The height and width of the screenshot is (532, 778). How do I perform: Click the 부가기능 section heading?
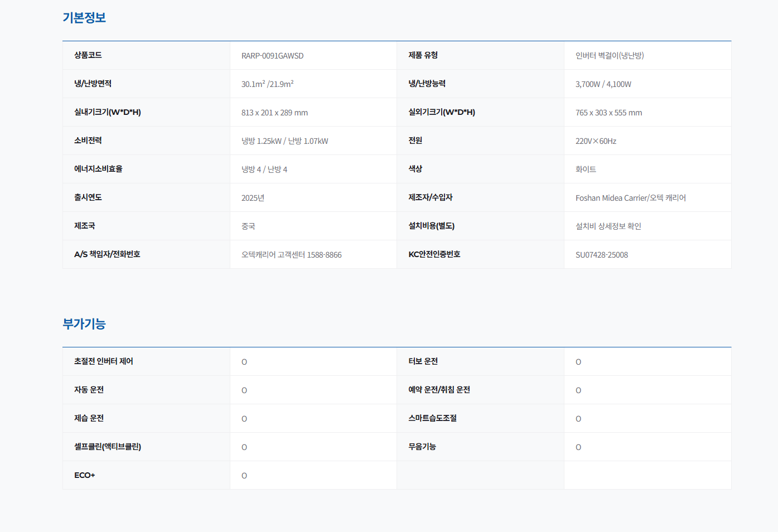pos(84,324)
